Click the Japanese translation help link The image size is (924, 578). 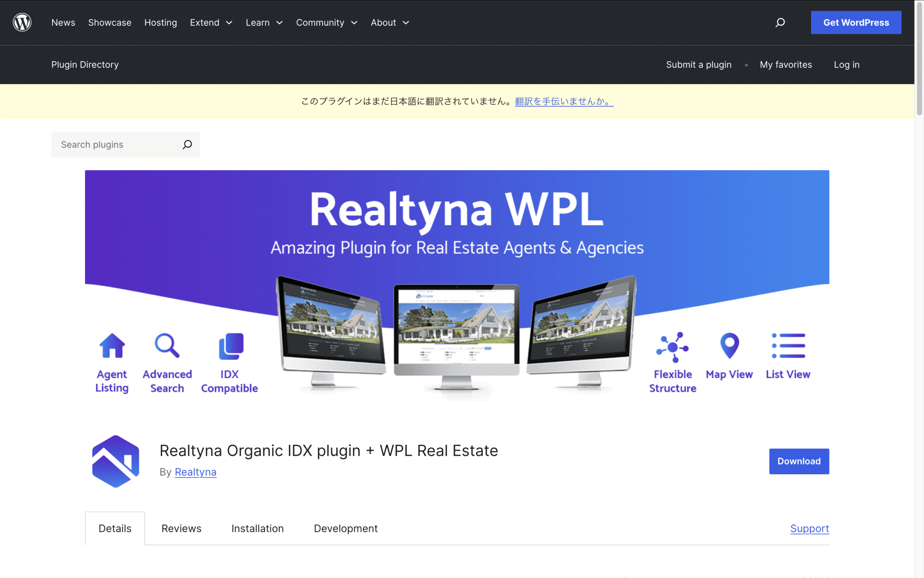coord(564,101)
